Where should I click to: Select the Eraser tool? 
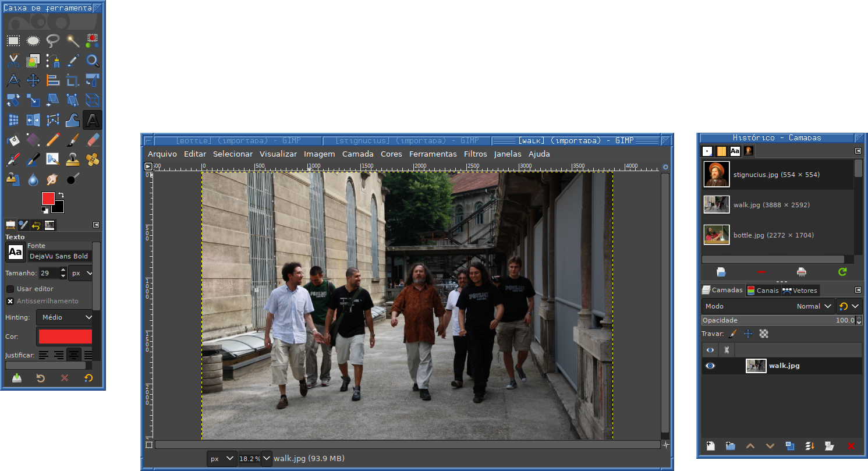93,140
